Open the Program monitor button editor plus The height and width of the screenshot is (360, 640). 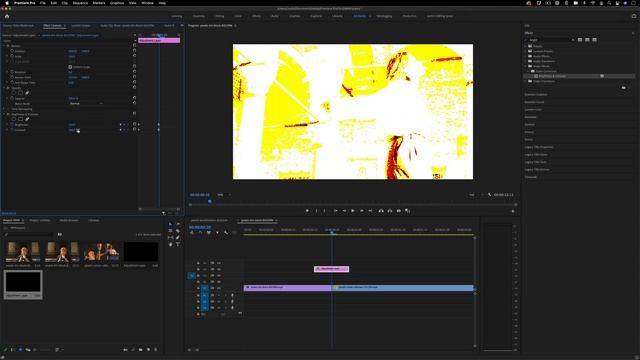(513, 211)
